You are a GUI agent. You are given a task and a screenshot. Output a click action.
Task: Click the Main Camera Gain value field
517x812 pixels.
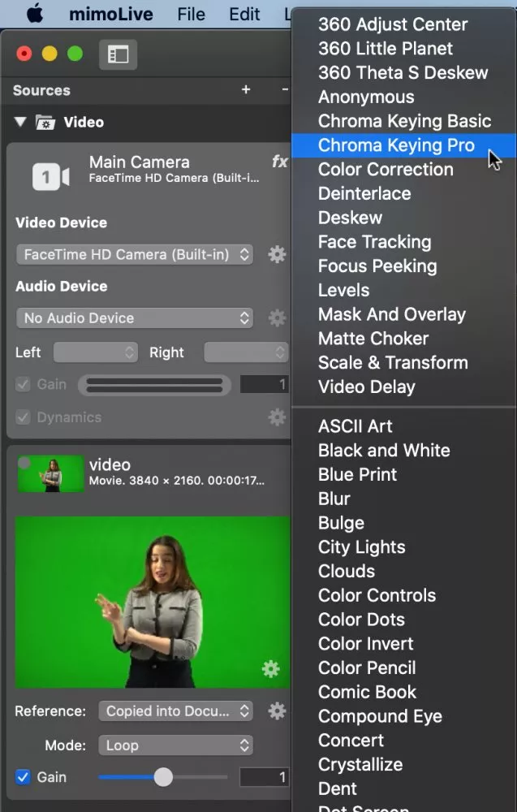click(264, 384)
